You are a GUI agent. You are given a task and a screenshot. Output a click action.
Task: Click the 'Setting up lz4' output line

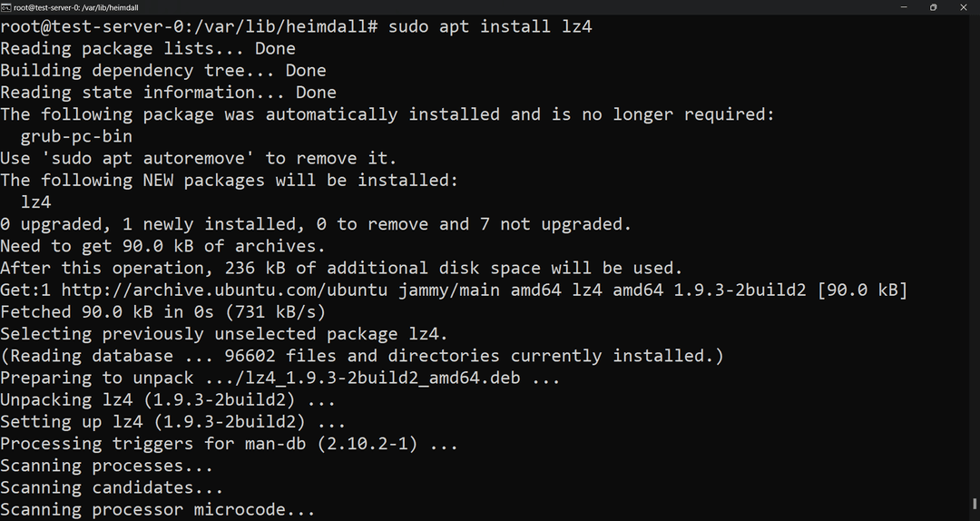pyautogui.click(x=172, y=422)
